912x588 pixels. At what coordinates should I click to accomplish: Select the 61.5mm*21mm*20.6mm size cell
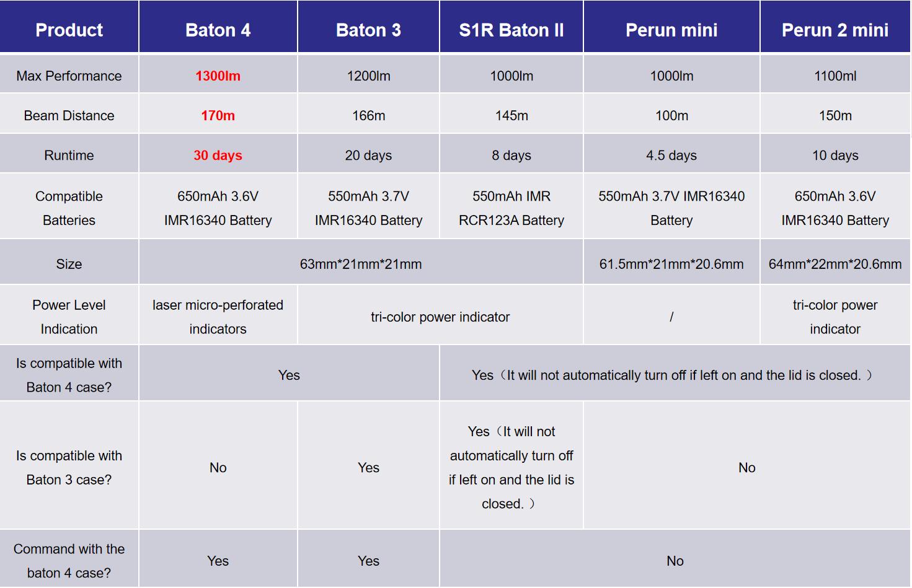671,264
